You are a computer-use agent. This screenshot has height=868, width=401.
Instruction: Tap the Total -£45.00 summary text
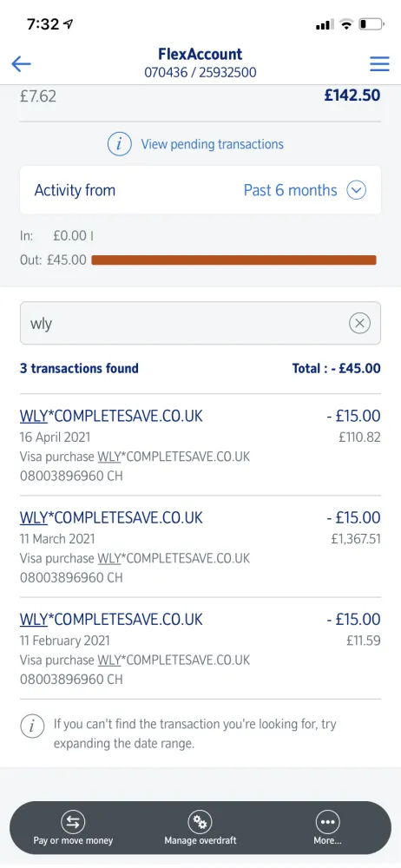point(336,368)
